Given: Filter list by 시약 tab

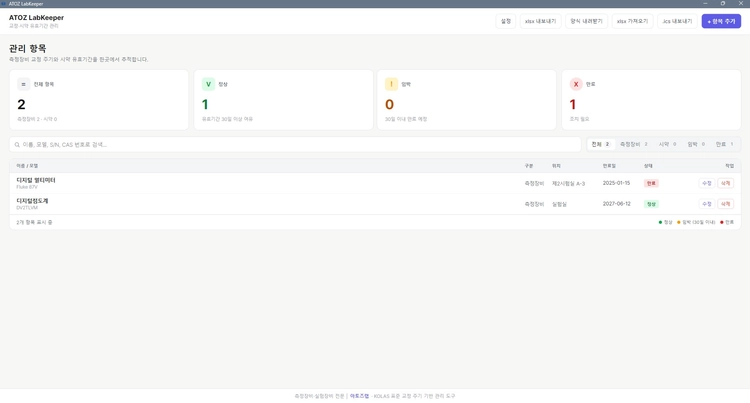Looking at the screenshot, I should 667,144.
